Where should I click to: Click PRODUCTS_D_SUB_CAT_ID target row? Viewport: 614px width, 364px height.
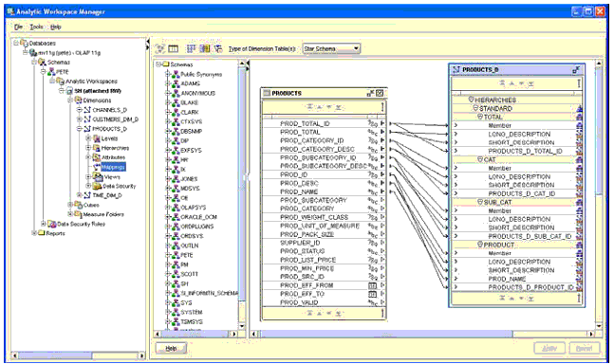[x=517, y=236]
